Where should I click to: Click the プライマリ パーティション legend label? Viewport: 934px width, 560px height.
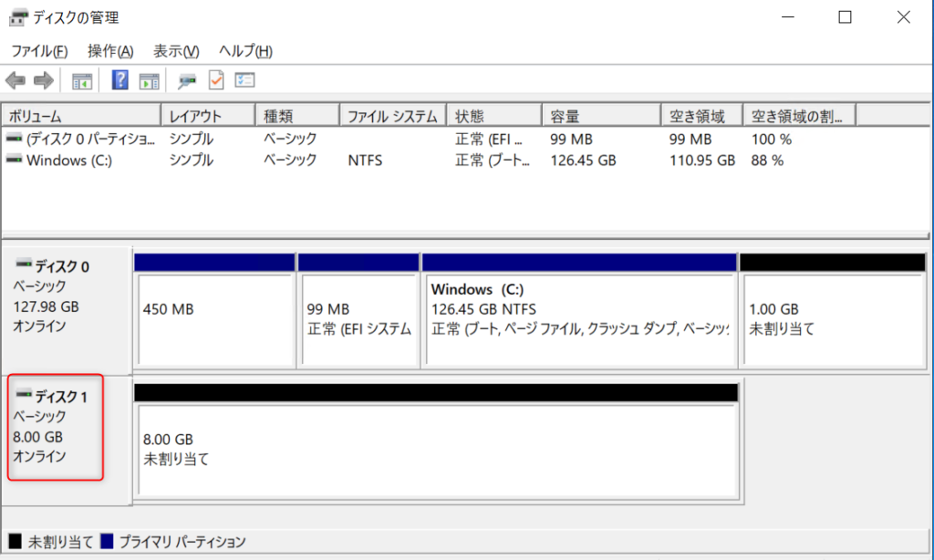[182, 542]
